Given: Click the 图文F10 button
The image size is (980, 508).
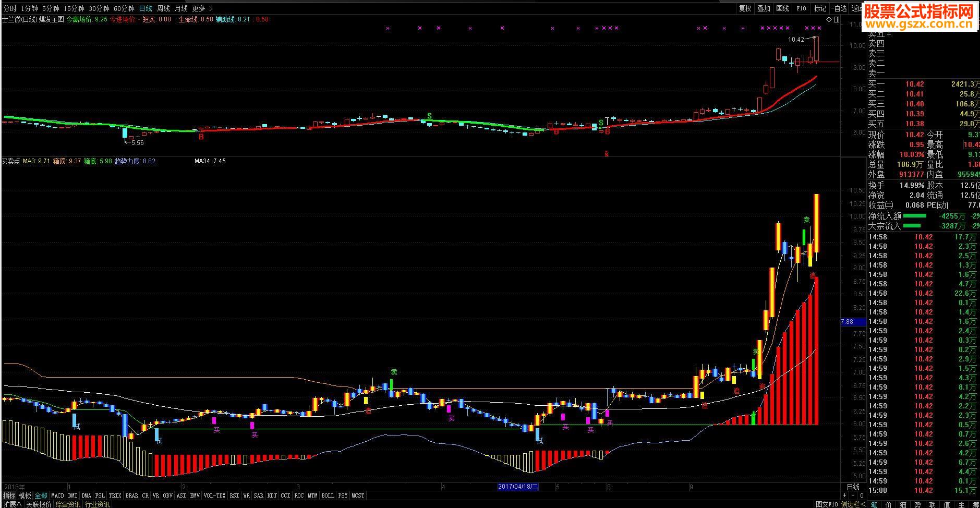Looking at the screenshot, I should (x=827, y=504).
